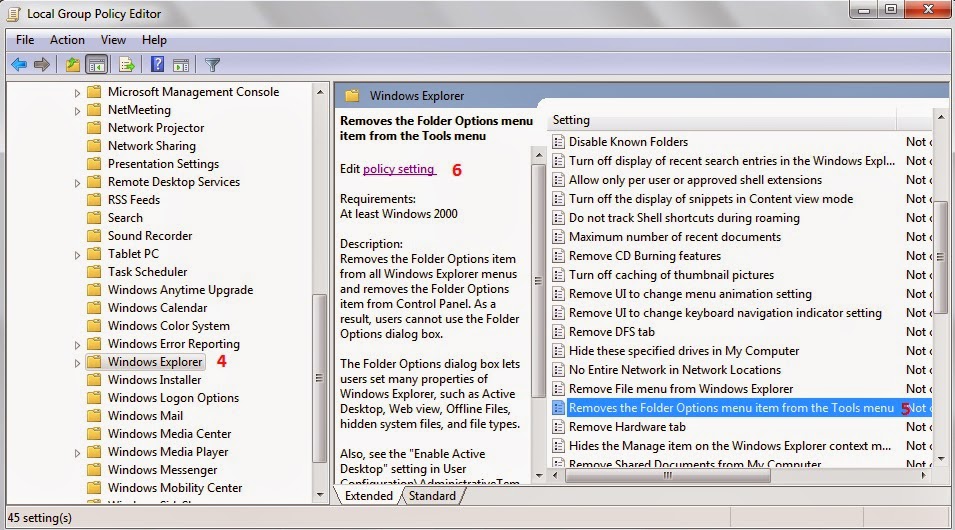
Task: Expand the Windows Explorer tree node
Action: tap(77, 363)
